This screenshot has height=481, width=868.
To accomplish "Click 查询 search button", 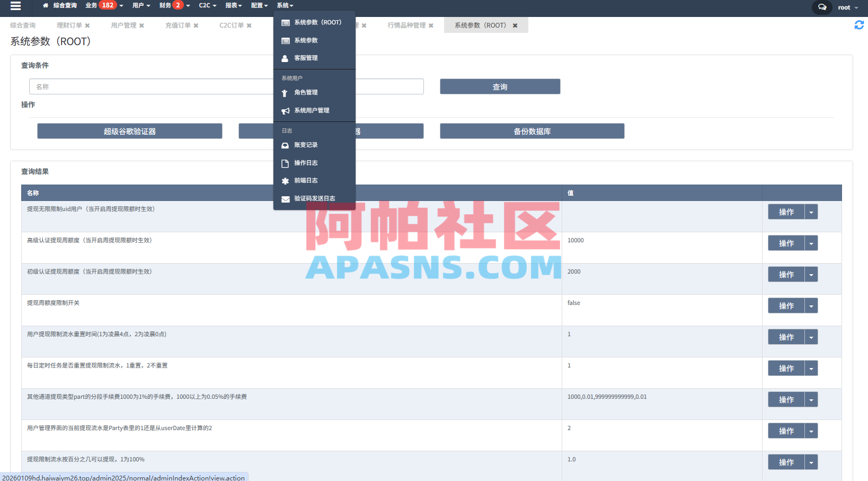I will pos(500,86).
